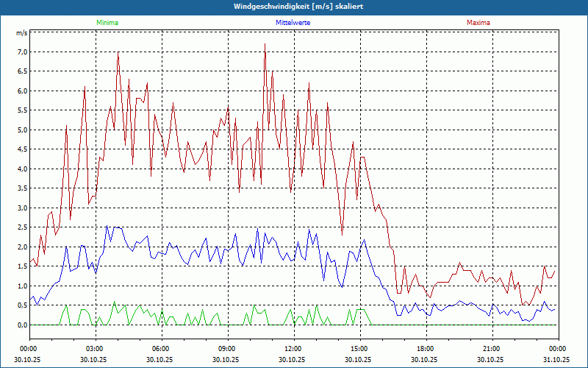Click the 06:00 time axis label

pyautogui.click(x=161, y=349)
